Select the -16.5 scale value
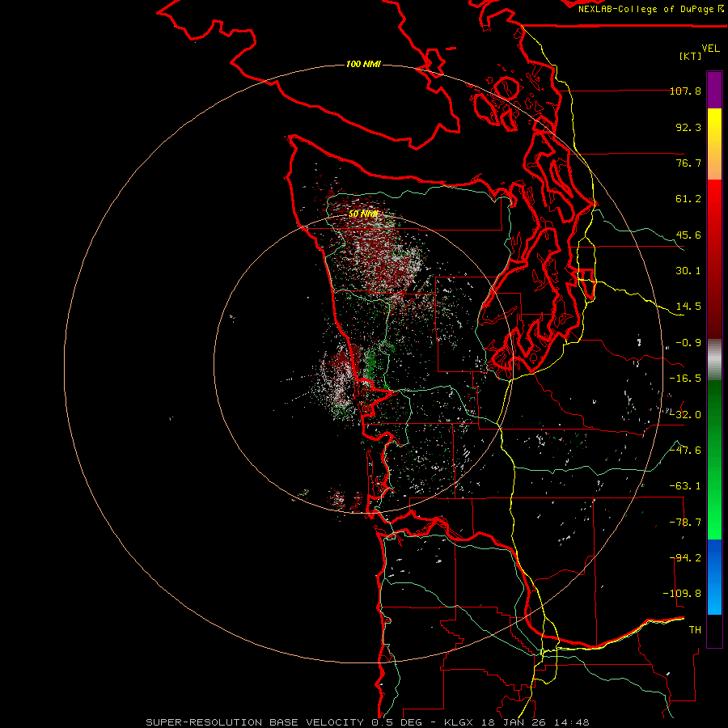Viewport: 728px width, 728px height. pos(685,379)
